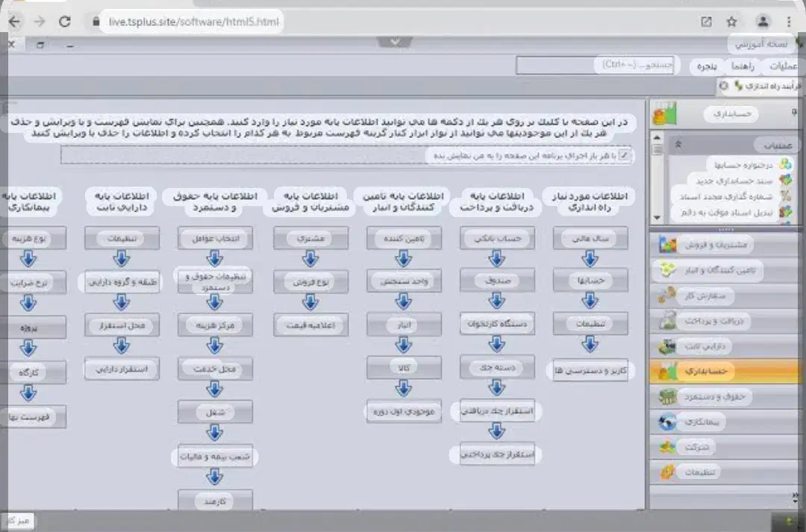Viewport: 806px width, 532px height.
Task: Click the انبار button
Action: click(x=404, y=325)
